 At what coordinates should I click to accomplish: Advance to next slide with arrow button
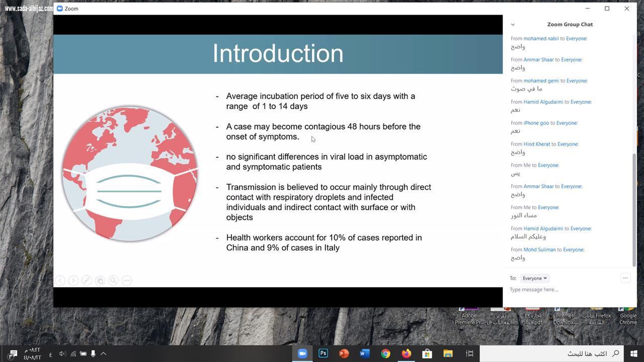click(73, 281)
